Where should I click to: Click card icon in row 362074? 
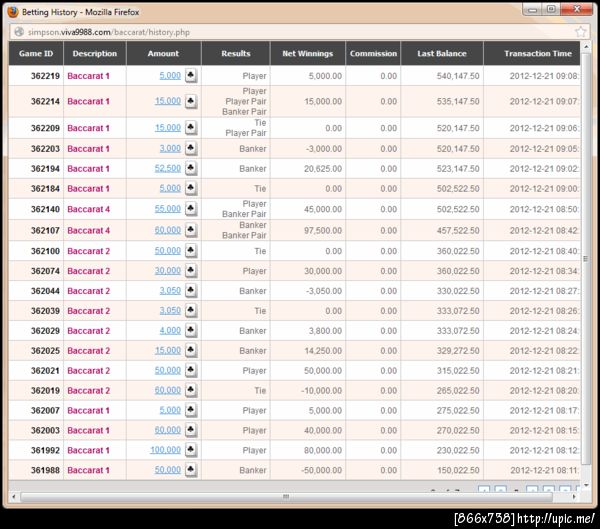(x=191, y=271)
